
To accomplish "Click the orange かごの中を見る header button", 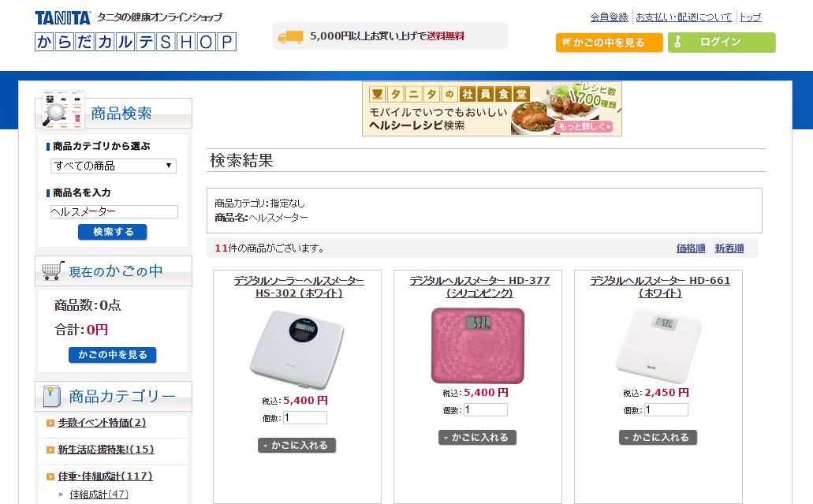I will pos(610,43).
